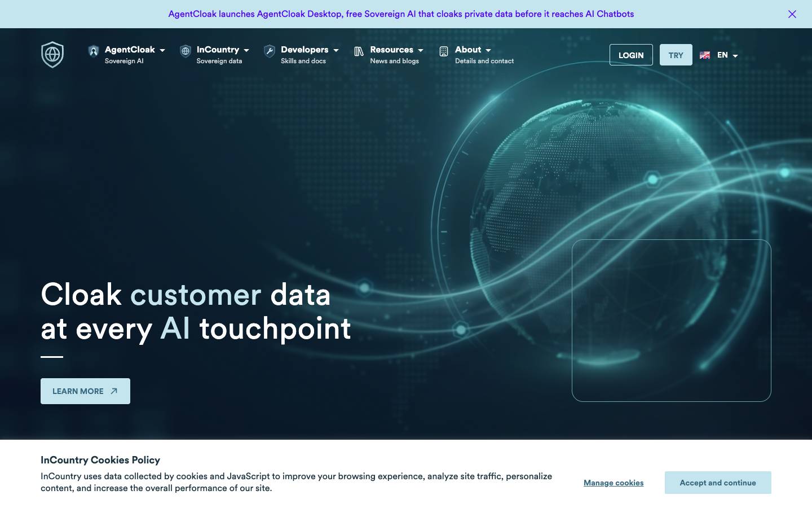
Task: Click the 'News and blogs' subtitle
Action: tap(394, 61)
